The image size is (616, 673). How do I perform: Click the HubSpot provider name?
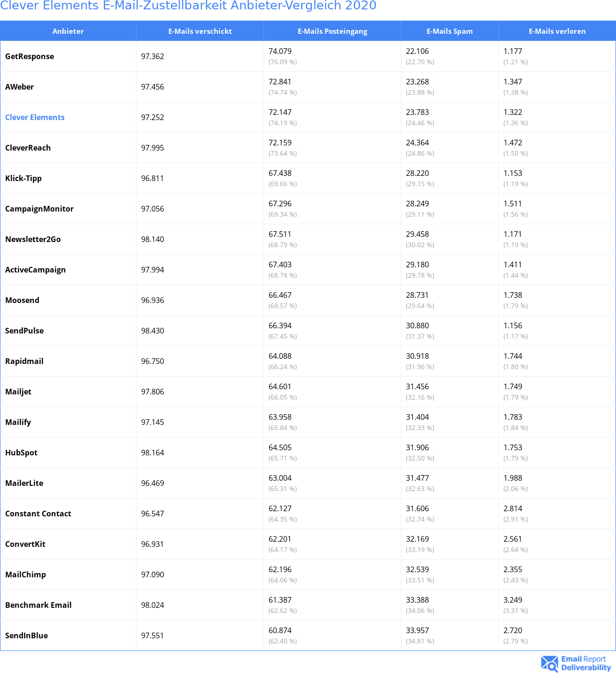(x=21, y=453)
